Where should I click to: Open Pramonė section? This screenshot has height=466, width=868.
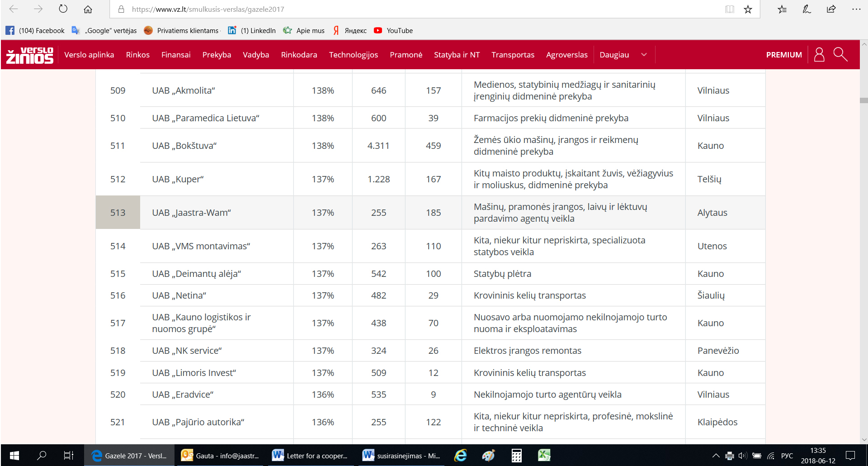406,55
